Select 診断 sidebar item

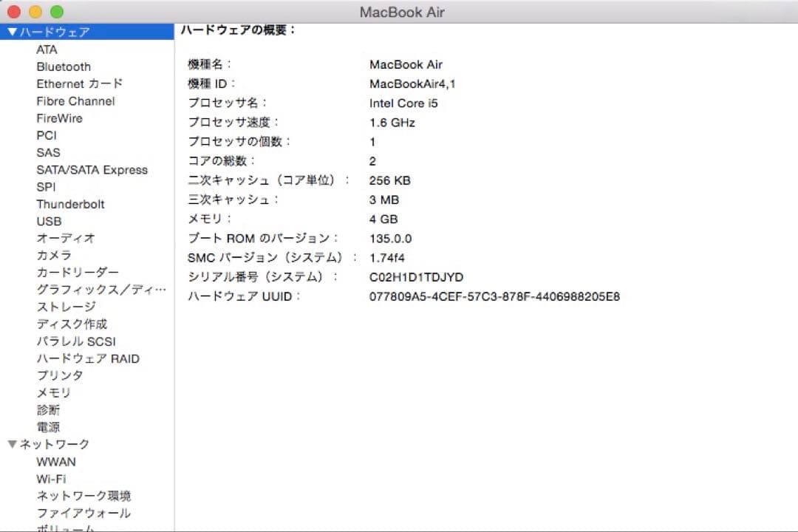pyautogui.click(x=48, y=410)
